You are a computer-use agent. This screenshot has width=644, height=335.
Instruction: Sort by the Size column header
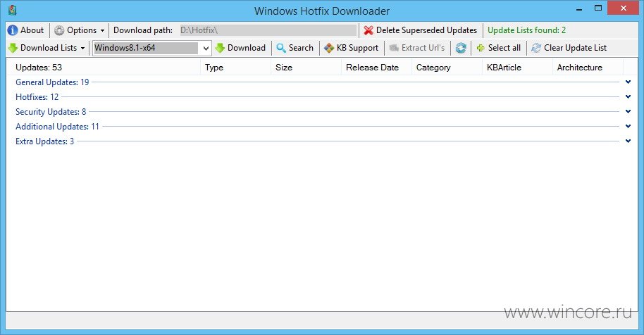(306, 68)
